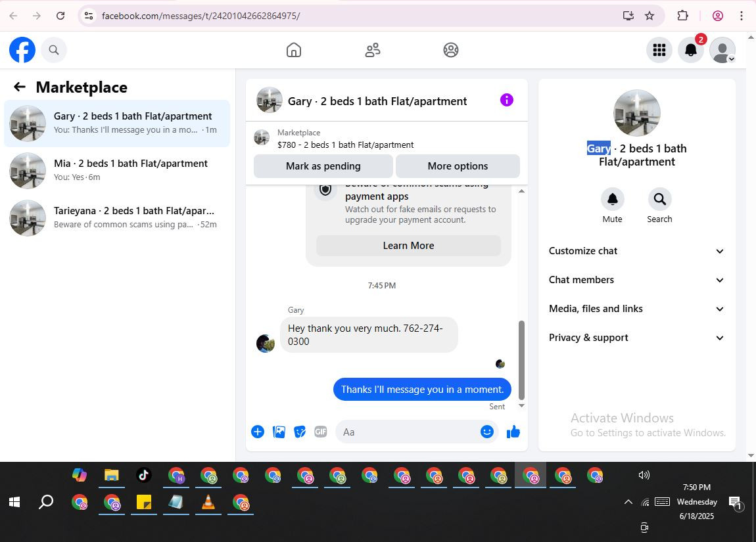
Task: Open Windows notification center
Action: point(736,503)
